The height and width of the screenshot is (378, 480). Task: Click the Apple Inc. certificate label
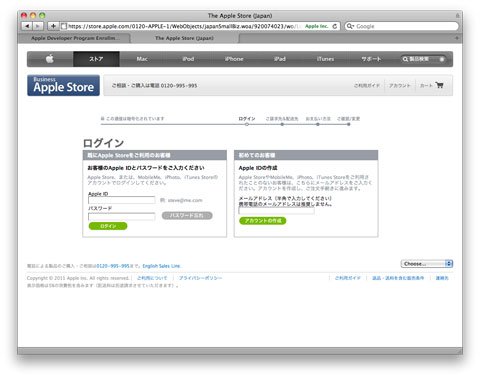pyautogui.click(x=317, y=26)
